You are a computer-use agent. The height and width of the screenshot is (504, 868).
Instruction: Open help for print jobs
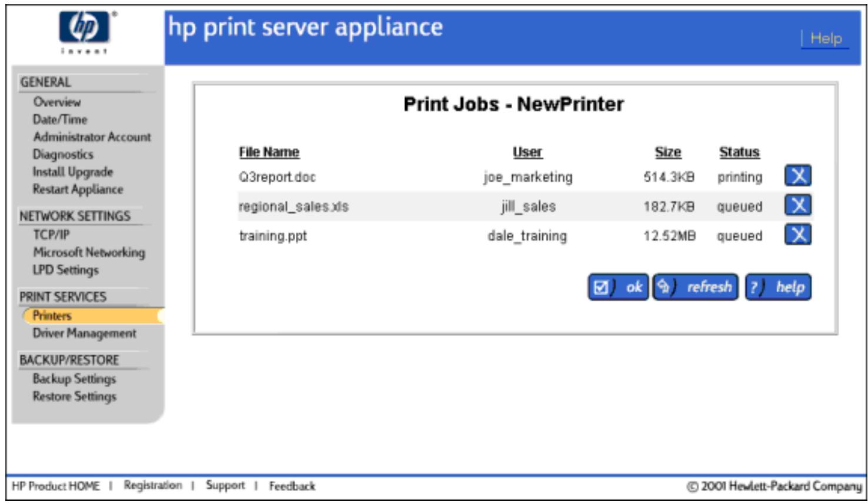tap(778, 287)
